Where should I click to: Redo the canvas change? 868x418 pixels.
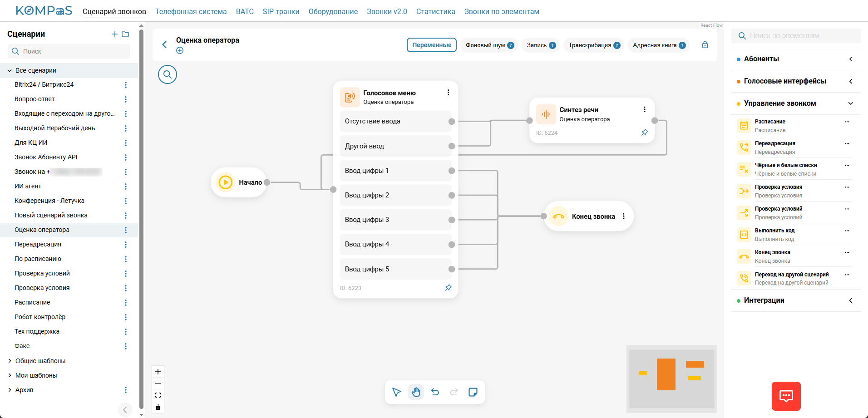[454, 392]
